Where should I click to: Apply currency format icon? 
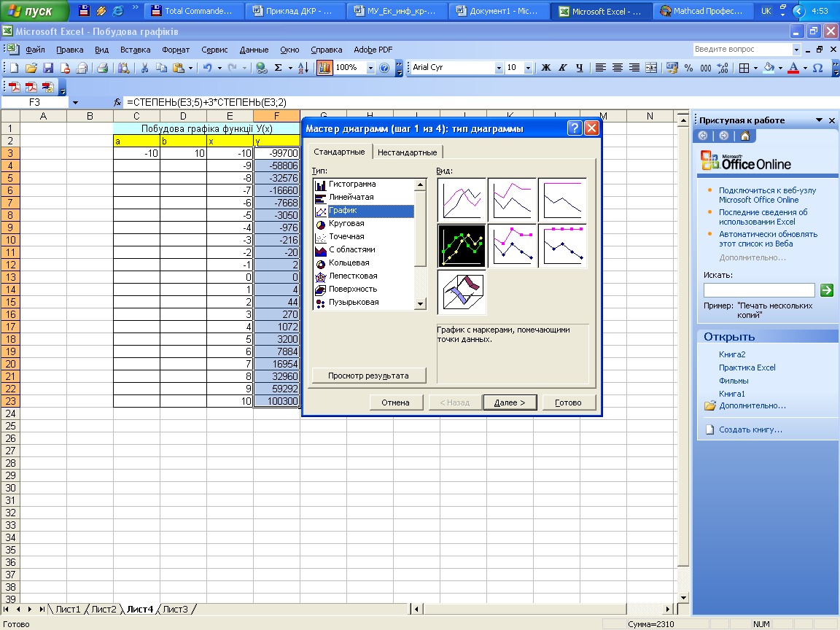click(672, 68)
